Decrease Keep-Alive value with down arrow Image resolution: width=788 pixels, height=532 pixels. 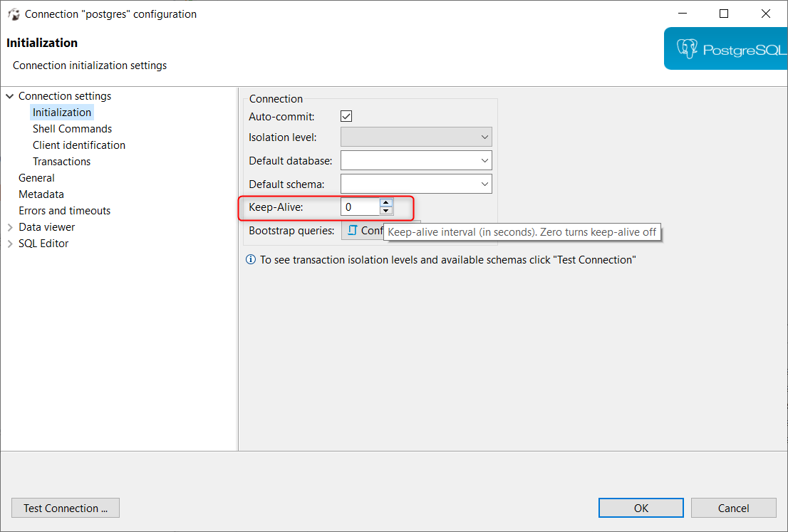[x=386, y=211]
